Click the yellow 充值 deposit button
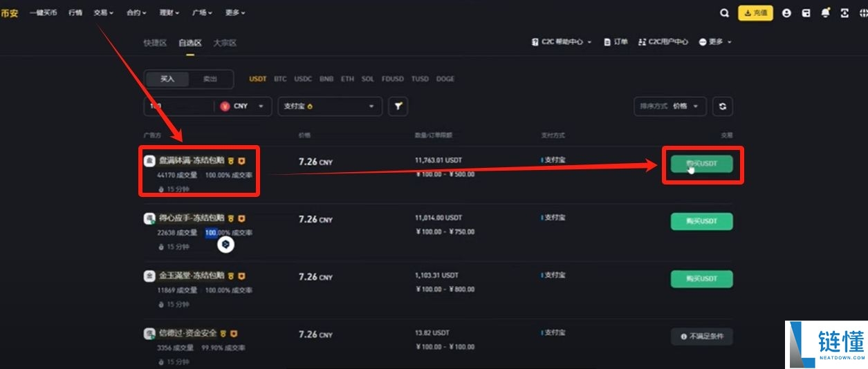 coord(755,13)
